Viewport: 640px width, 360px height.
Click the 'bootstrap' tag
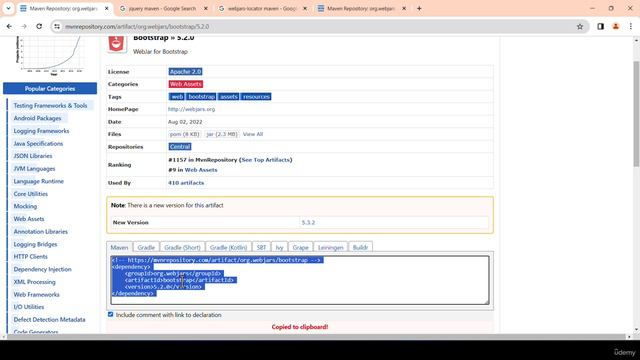201,97
